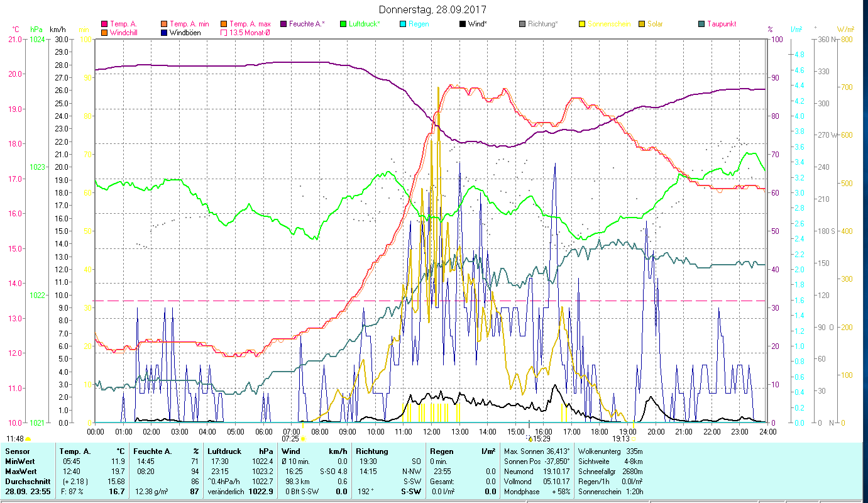Click the Windchill legend color square
The height and width of the screenshot is (503, 868).
click(x=104, y=32)
